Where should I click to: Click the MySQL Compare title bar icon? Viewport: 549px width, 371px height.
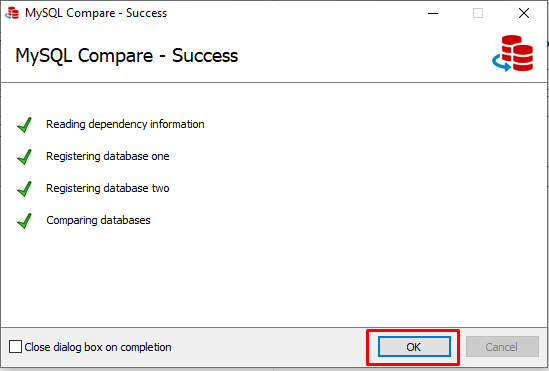(12, 13)
